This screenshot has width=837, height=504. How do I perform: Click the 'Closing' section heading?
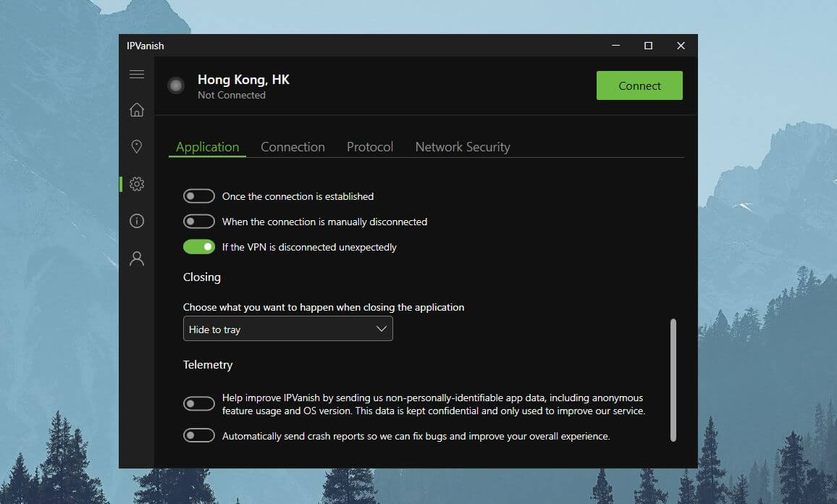click(x=202, y=277)
